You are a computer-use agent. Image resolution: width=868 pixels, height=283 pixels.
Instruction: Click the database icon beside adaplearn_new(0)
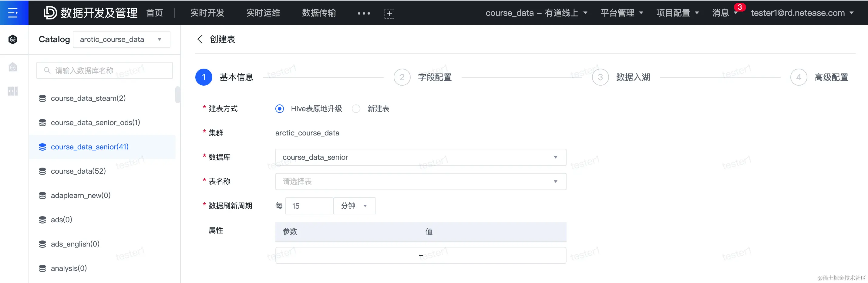[42, 195]
